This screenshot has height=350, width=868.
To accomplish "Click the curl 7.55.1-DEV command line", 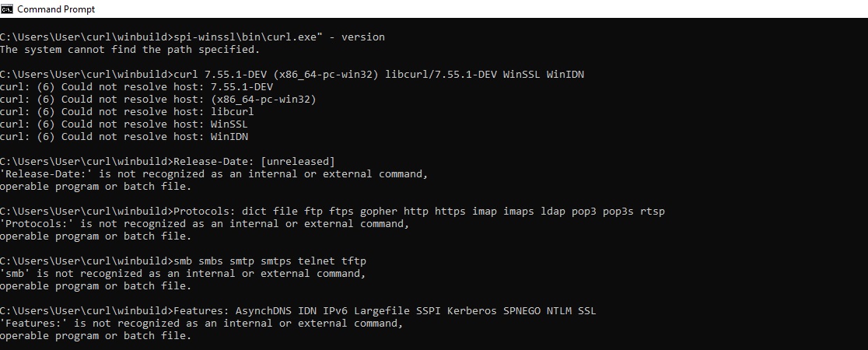I will point(292,74).
